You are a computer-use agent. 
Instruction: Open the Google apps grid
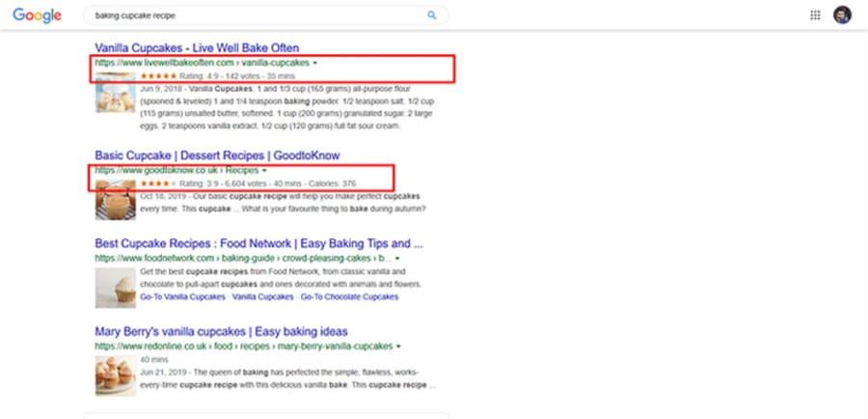pos(815,15)
